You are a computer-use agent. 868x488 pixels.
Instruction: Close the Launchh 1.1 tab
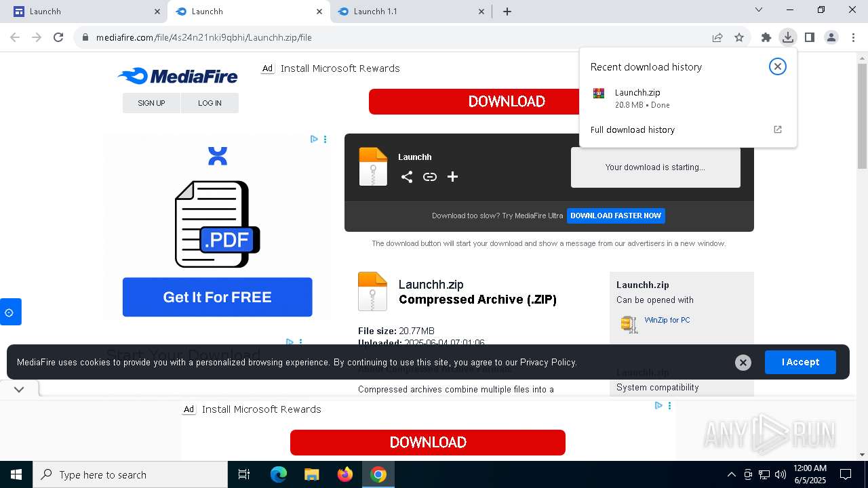click(481, 12)
